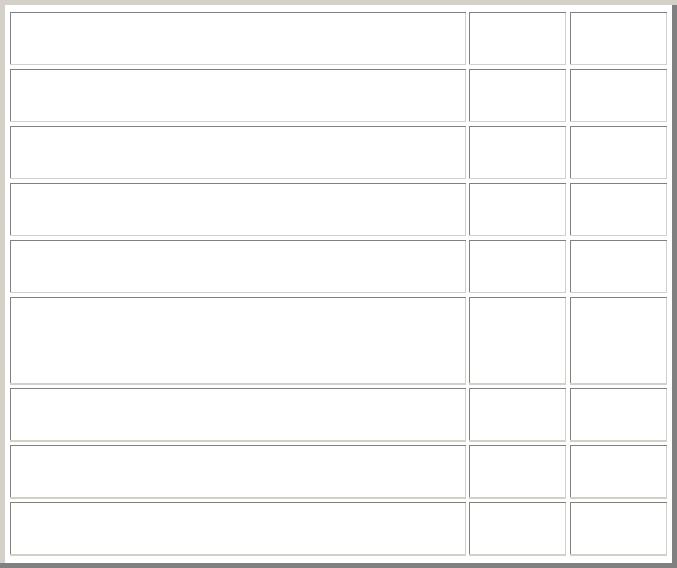Click the wide cell in the fifth row
677x568 pixels.
238,266
